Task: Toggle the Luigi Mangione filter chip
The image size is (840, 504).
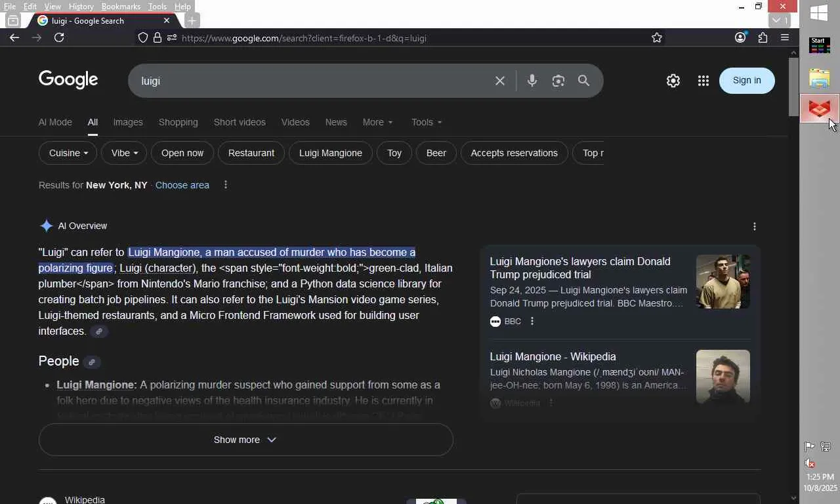Action: [x=331, y=153]
